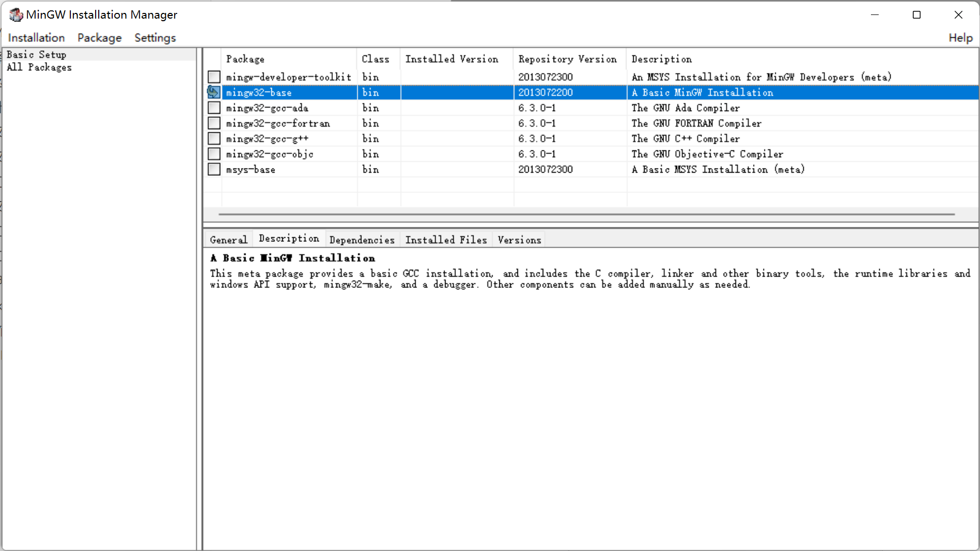Select All Packages in the left tree
The width and height of the screenshot is (980, 551).
(x=39, y=67)
